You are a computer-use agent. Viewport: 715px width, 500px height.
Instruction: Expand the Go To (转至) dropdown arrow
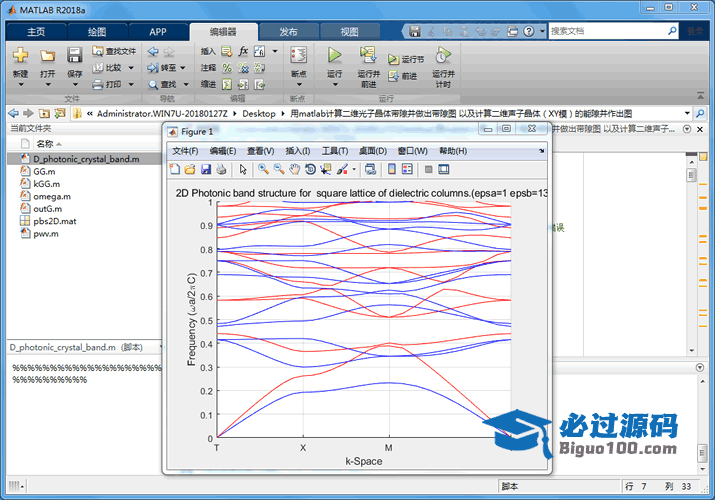click(x=183, y=68)
